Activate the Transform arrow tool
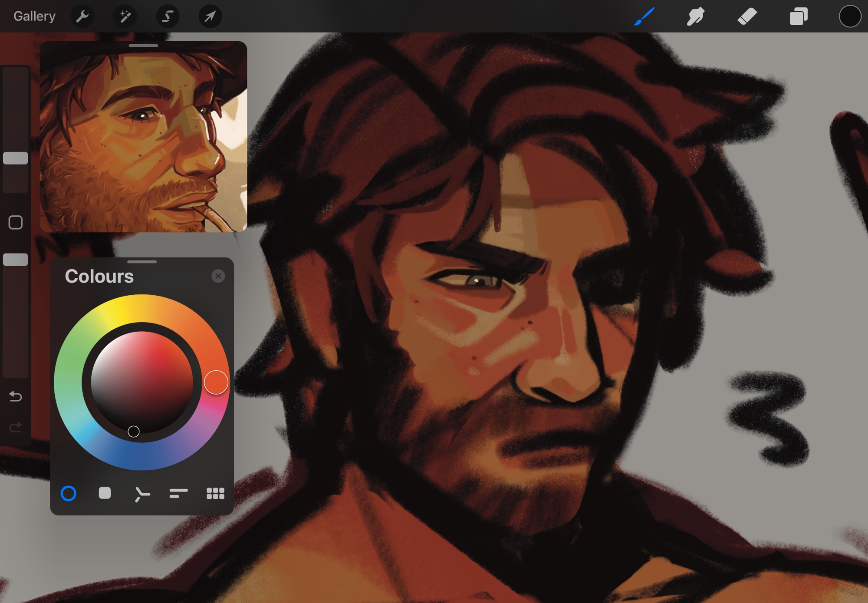The width and height of the screenshot is (868, 603). (x=210, y=16)
